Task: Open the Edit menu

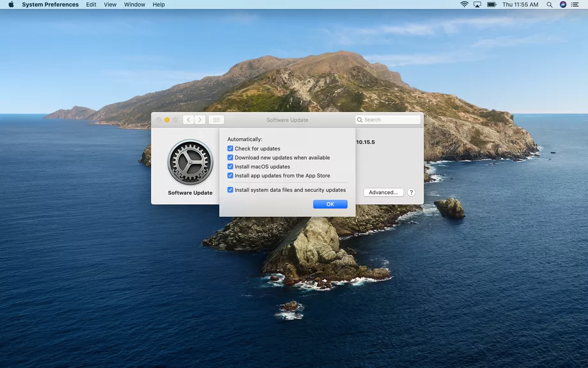Action: tap(91, 4)
